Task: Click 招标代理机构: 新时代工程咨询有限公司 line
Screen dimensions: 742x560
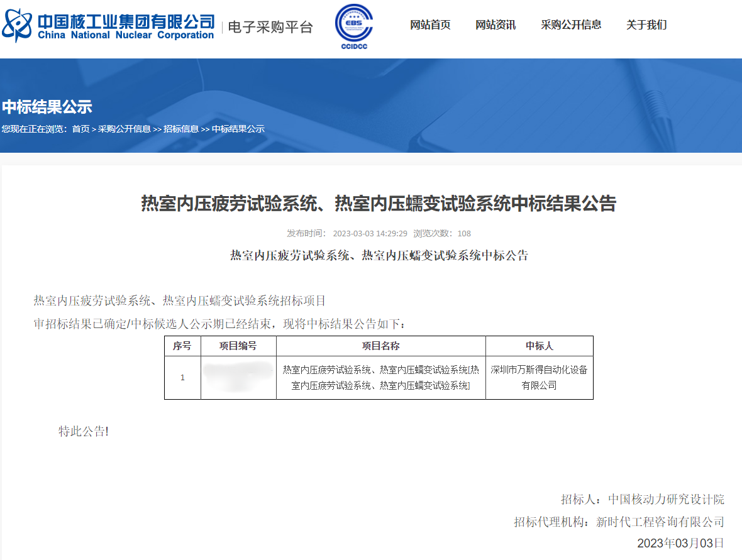Action: pos(619,522)
